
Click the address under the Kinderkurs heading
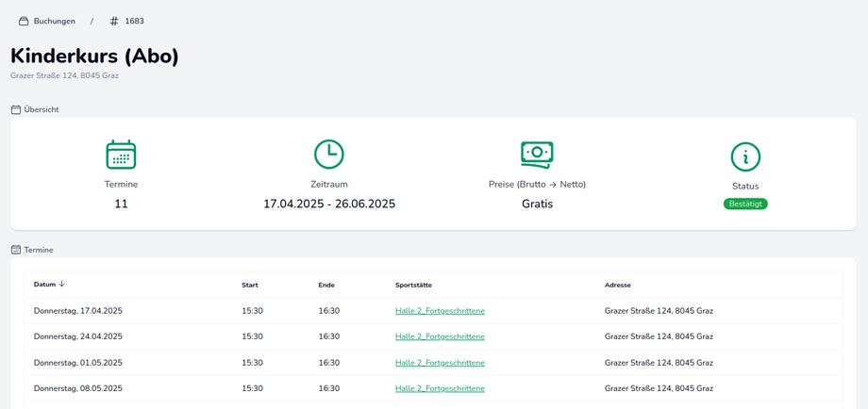tap(64, 75)
